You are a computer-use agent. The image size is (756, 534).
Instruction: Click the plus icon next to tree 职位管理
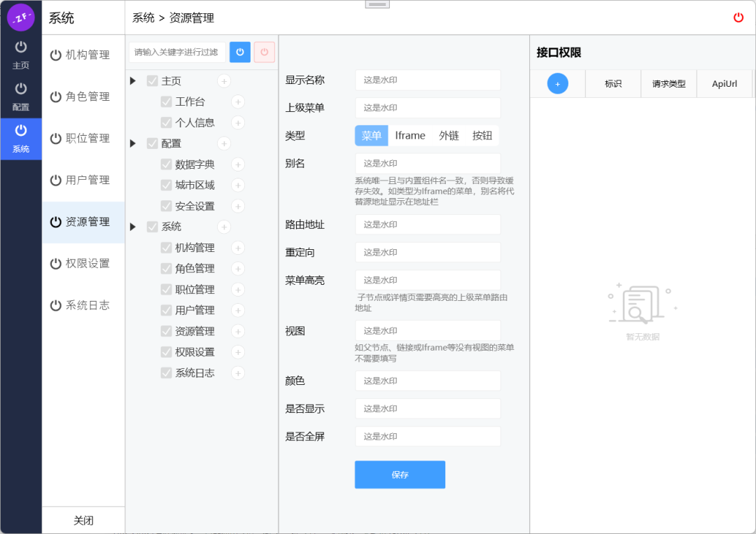click(238, 290)
